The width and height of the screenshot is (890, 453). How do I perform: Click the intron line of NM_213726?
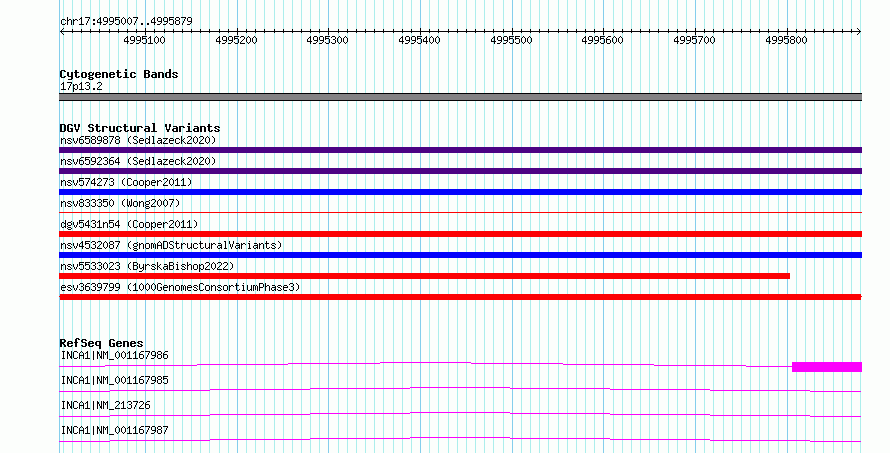460,412
